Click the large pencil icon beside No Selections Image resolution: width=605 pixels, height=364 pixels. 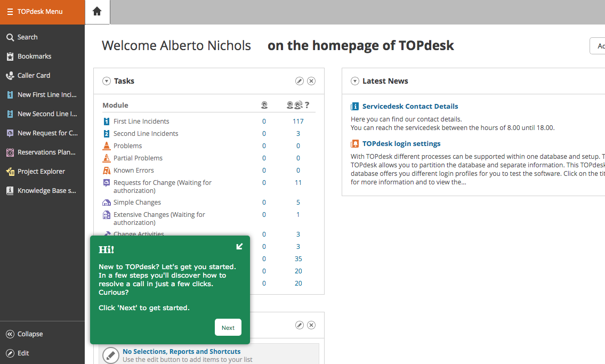pos(110,355)
